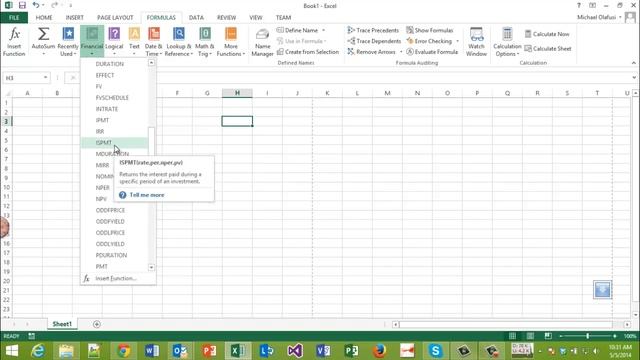Open Math & Trig functions menu
The height and width of the screenshot is (360, 640).
point(204,41)
